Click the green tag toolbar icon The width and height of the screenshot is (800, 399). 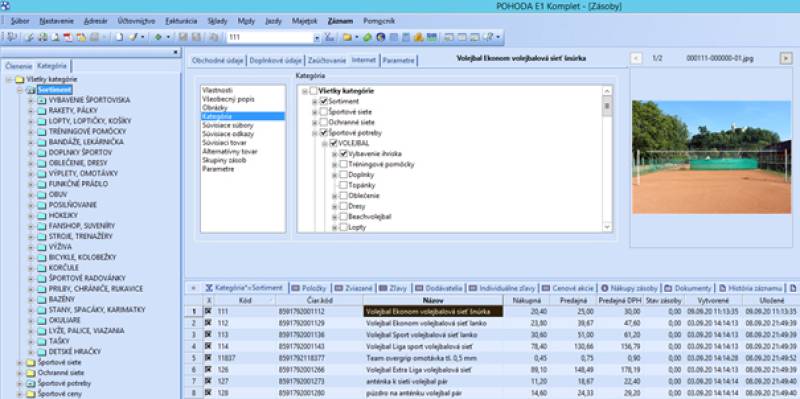(x=367, y=37)
